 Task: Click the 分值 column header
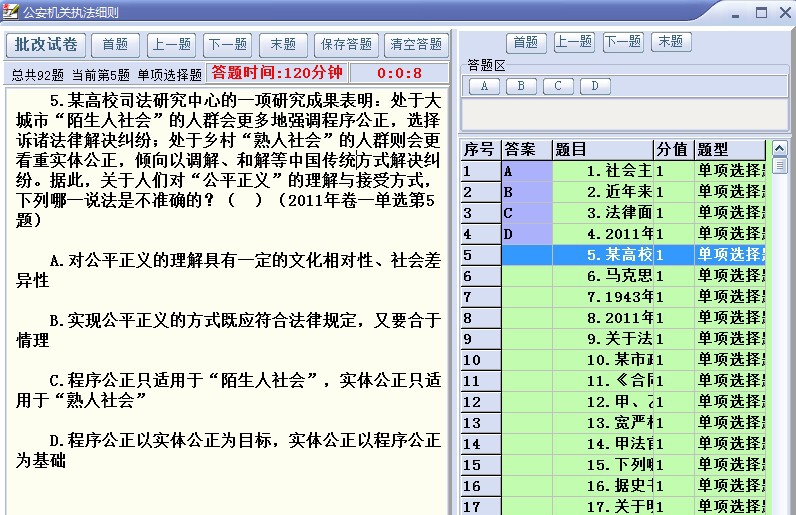tap(674, 150)
